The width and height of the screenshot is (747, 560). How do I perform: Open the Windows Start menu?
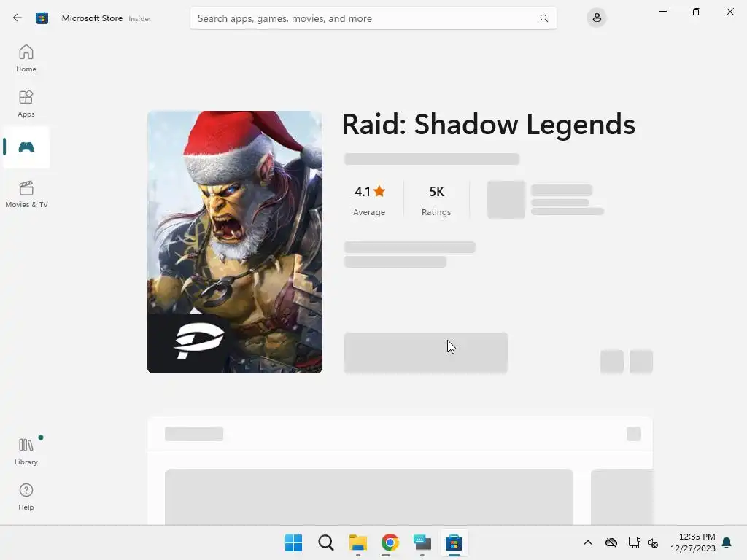pyautogui.click(x=293, y=542)
